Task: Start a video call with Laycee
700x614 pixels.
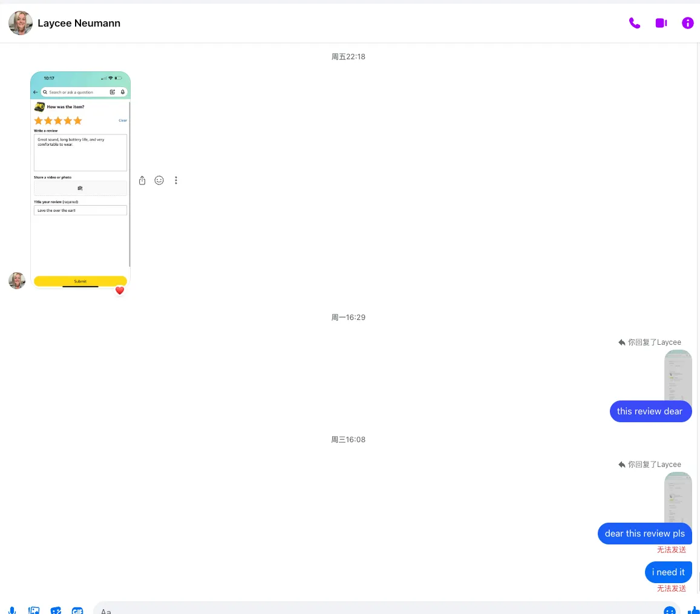Action: tap(661, 23)
